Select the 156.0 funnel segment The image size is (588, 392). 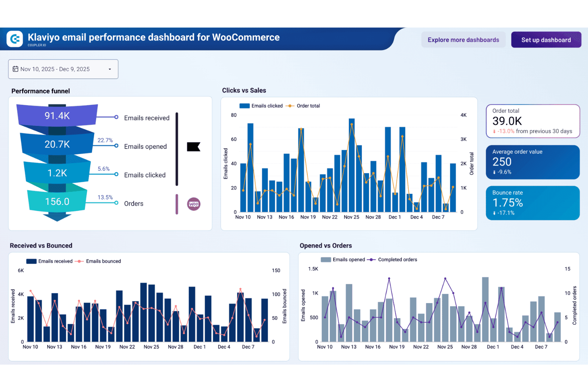(57, 201)
